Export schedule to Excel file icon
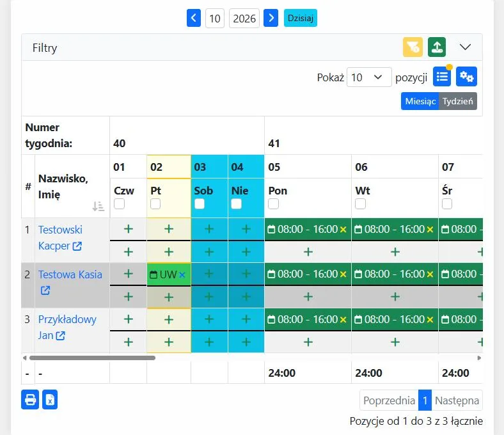This screenshot has height=435, width=504. (50, 400)
